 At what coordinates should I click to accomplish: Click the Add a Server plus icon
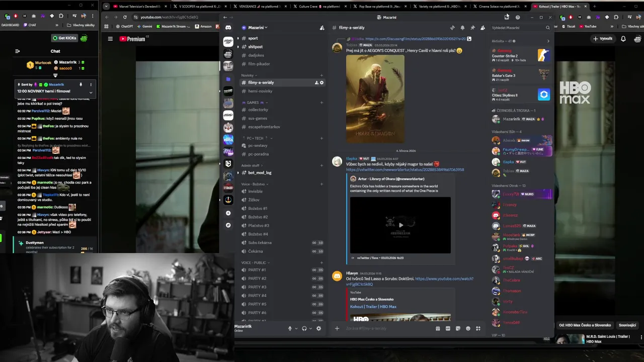click(228, 213)
